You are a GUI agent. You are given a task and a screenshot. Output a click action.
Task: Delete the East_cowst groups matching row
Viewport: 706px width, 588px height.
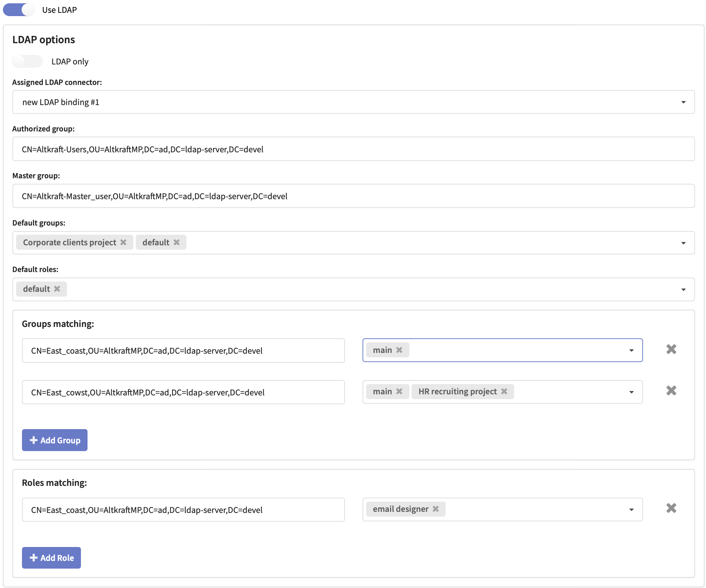click(x=671, y=391)
